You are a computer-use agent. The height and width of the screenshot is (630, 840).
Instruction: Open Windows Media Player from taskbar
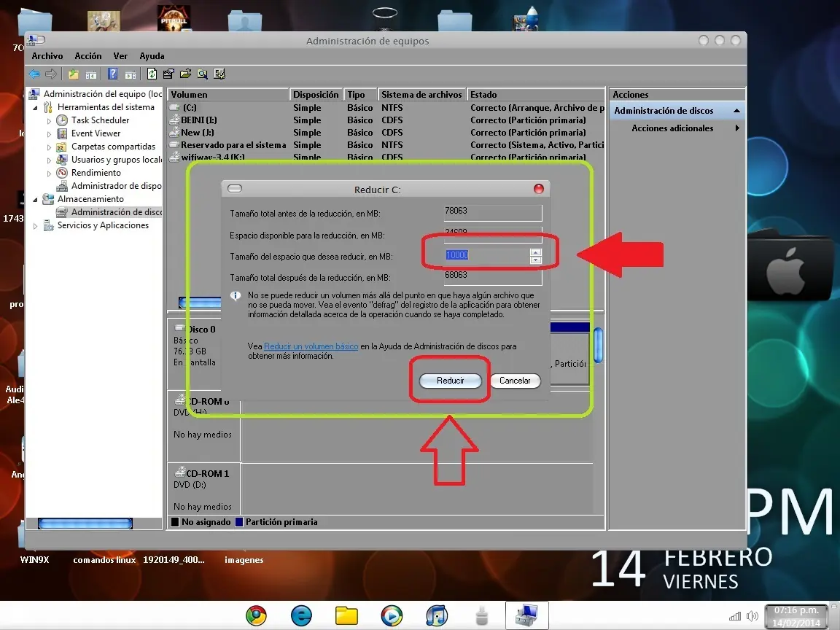(392, 616)
